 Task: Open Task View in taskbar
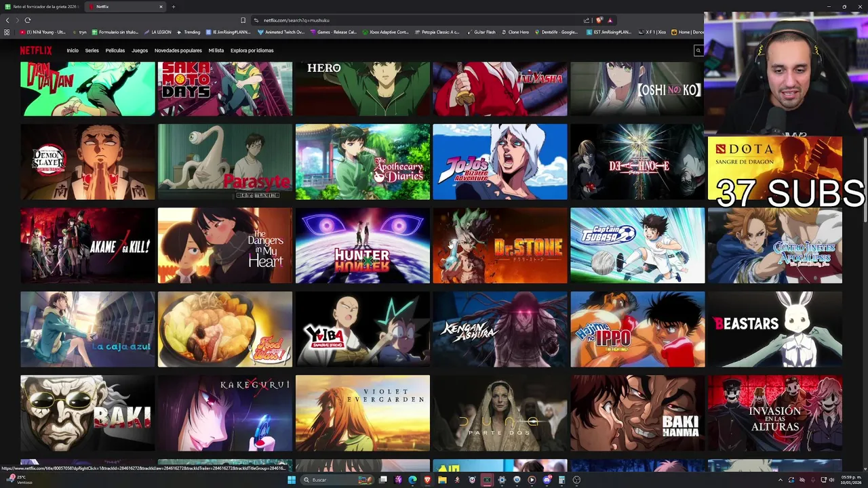tap(383, 480)
